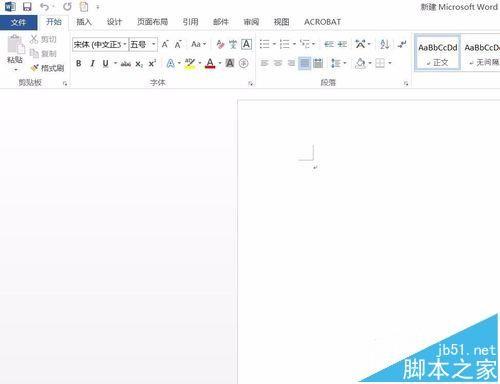500x384 pixels.
Task: Click the Character Border A icon
Action: tap(246, 44)
